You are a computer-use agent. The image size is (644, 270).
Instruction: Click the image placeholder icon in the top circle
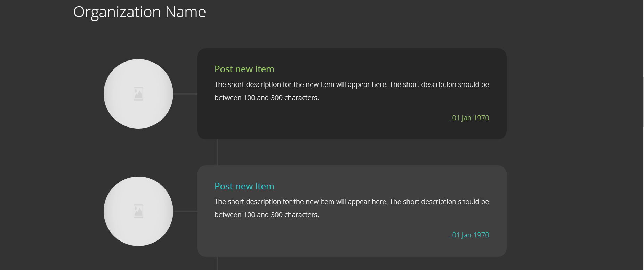[x=138, y=94]
